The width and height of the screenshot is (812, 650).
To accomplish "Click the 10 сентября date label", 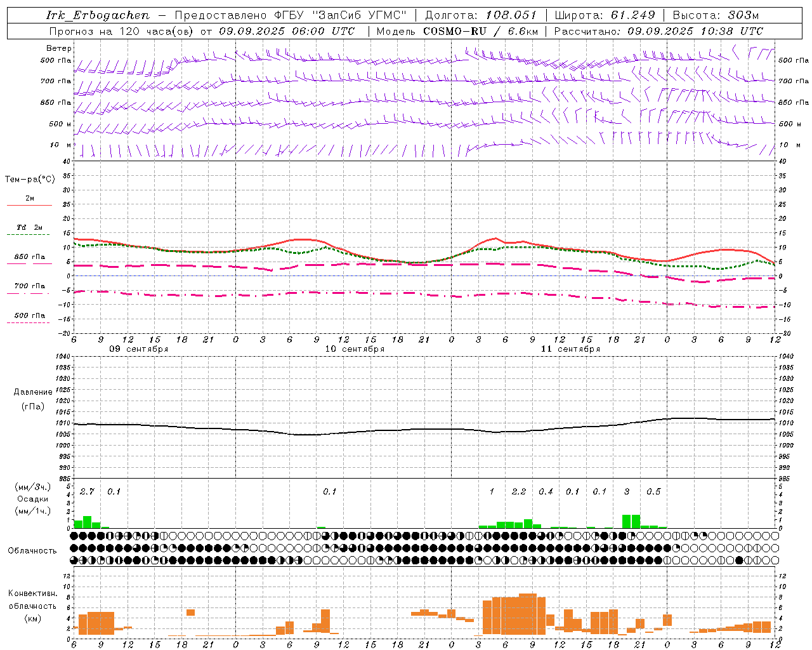I will pyautogui.click(x=355, y=349).
